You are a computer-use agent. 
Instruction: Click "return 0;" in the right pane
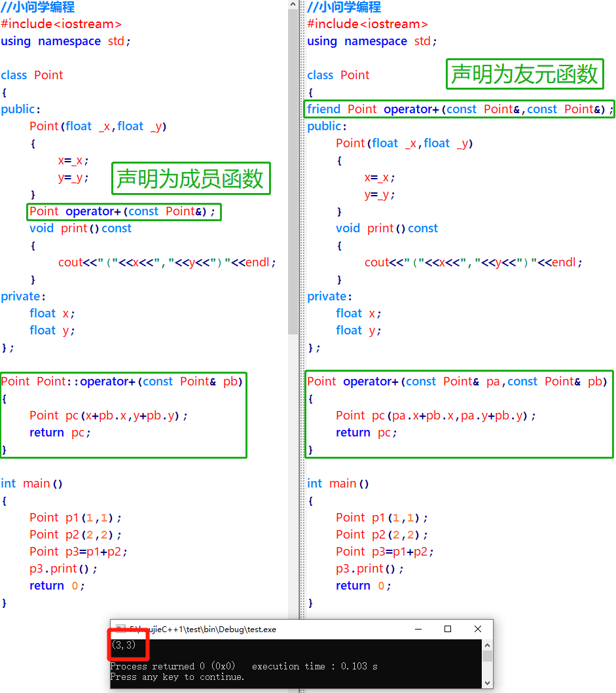[363, 586]
